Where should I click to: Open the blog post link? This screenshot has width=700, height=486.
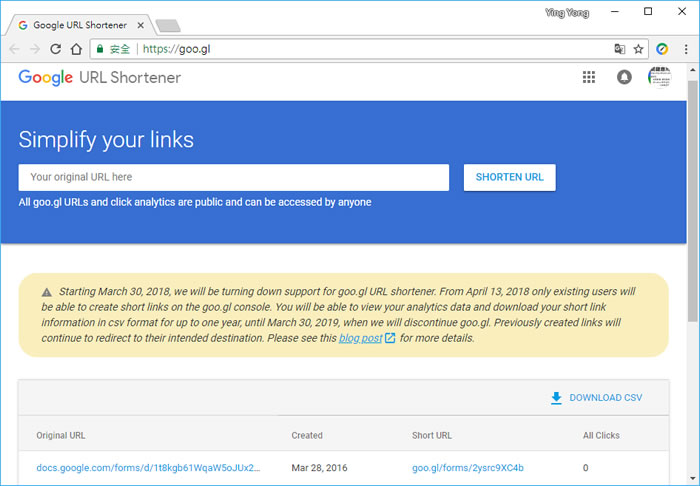(x=359, y=338)
